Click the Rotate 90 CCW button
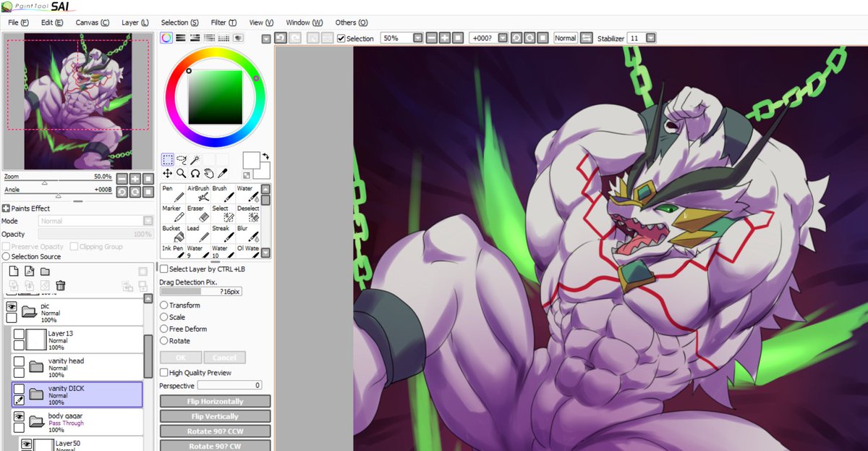 click(x=215, y=432)
